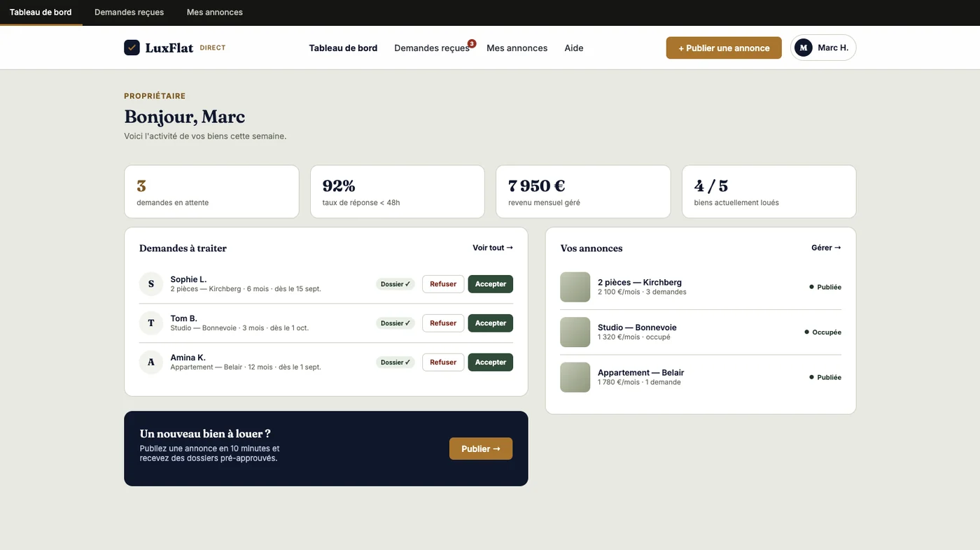The image size is (980, 550).
Task: Accept Tom B.'s request
Action: coord(491,323)
